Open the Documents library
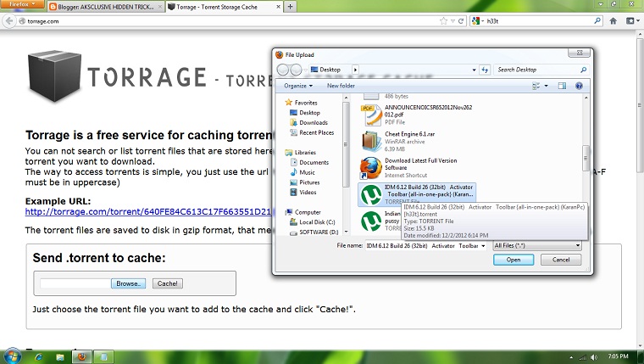 (309, 162)
